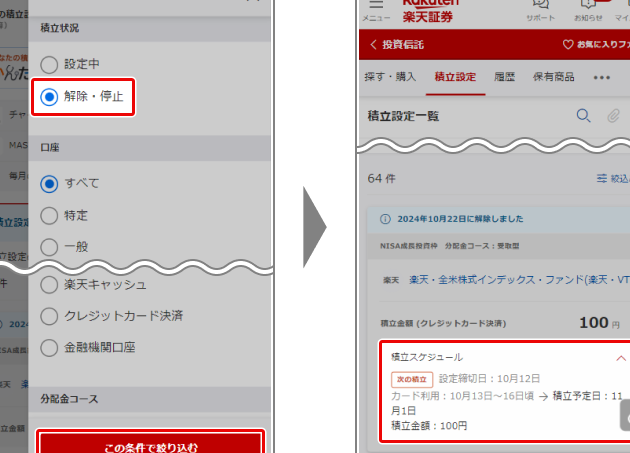Select the 特定 account radio button
The image size is (630, 453).
[49, 216]
